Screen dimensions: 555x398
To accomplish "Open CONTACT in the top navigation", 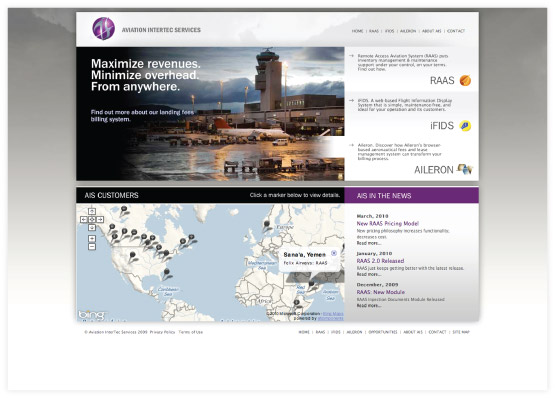I will point(456,31).
